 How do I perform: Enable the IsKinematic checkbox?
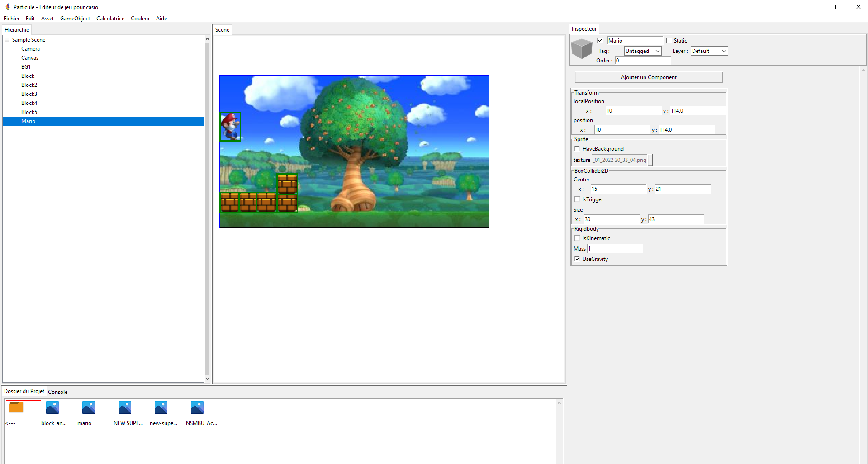577,238
